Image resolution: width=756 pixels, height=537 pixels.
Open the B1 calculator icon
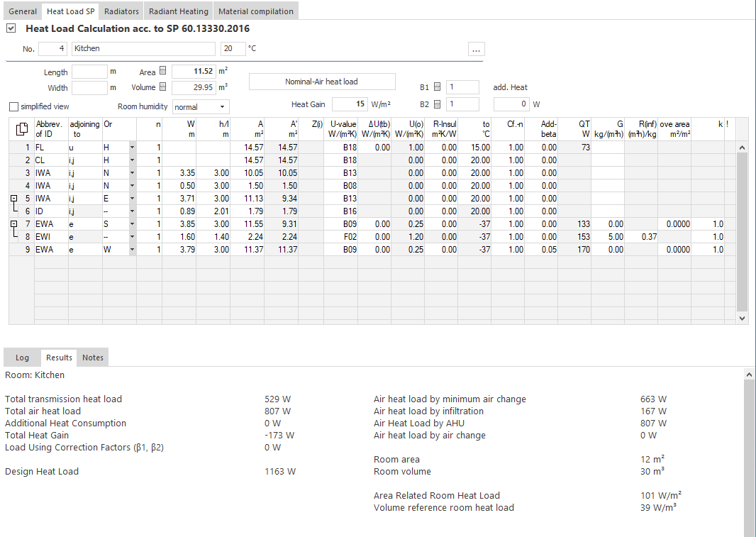click(x=438, y=87)
